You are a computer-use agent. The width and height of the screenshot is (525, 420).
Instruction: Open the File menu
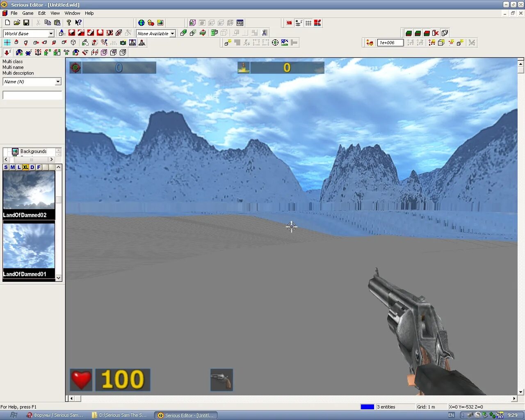tap(14, 13)
